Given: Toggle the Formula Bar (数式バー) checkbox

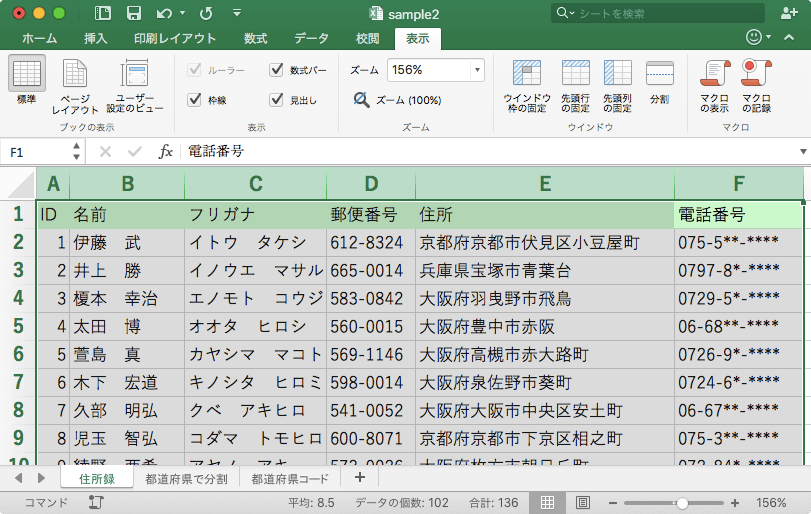Looking at the screenshot, I should point(276,69).
